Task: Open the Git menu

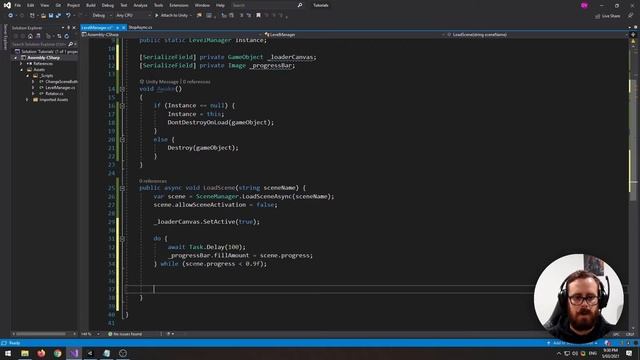Action: pos(58,5)
